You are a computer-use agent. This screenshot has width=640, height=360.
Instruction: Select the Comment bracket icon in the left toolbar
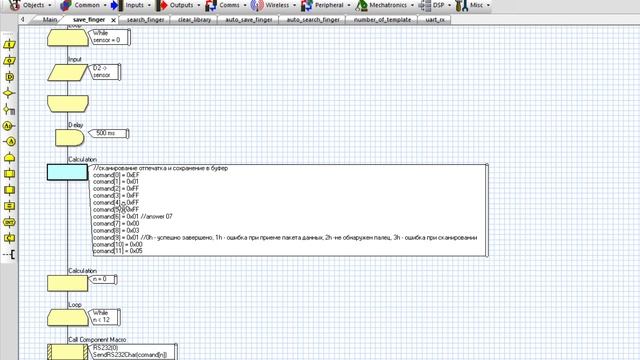point(9,255)
